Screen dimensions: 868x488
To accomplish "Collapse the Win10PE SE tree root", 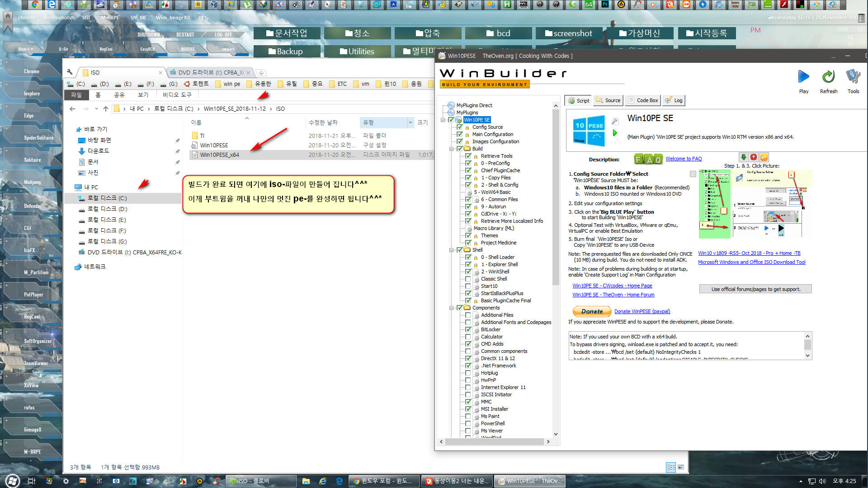I will tap(443, 120).
